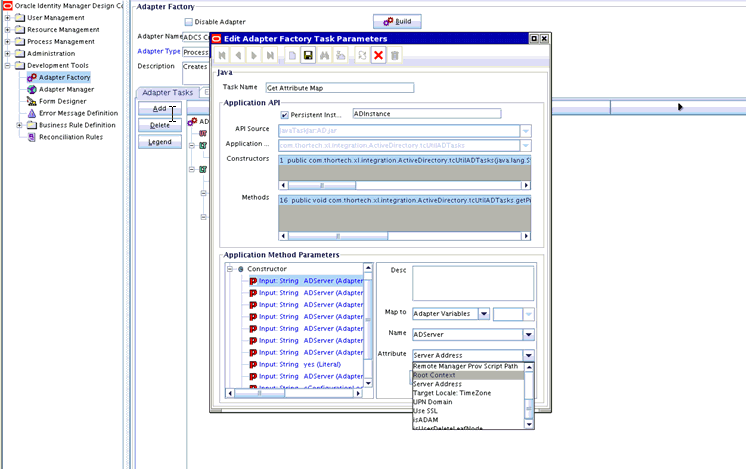The width and height of the screenshot is (746, 469).
Task: Click the Delete button
Action: pyautogui.click(x=160, y=126)
